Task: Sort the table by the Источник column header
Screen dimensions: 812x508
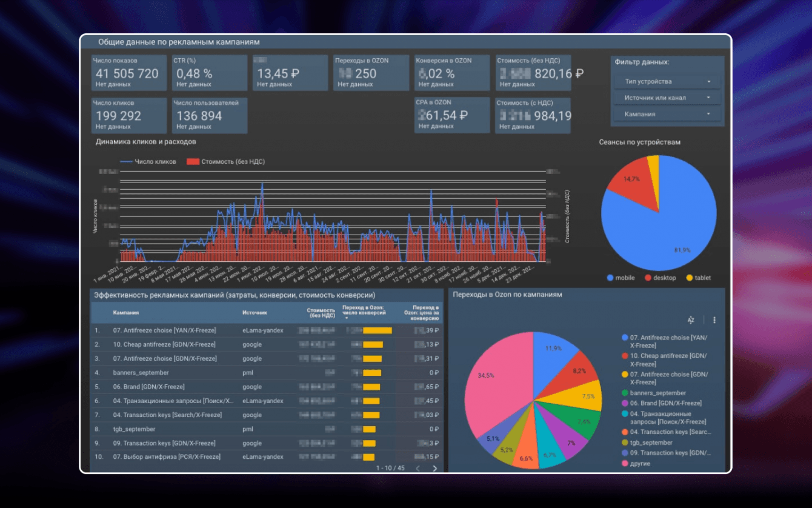Action: pos(255,313)
